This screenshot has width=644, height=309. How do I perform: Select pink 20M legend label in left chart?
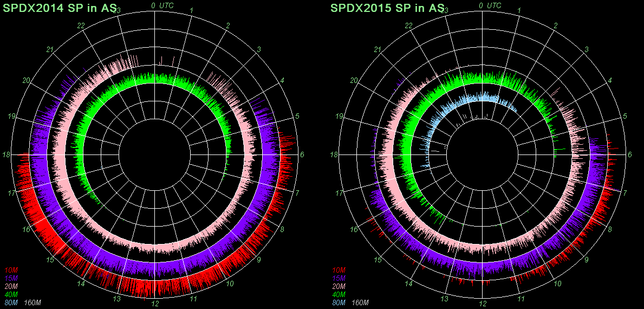coord(11,286)
